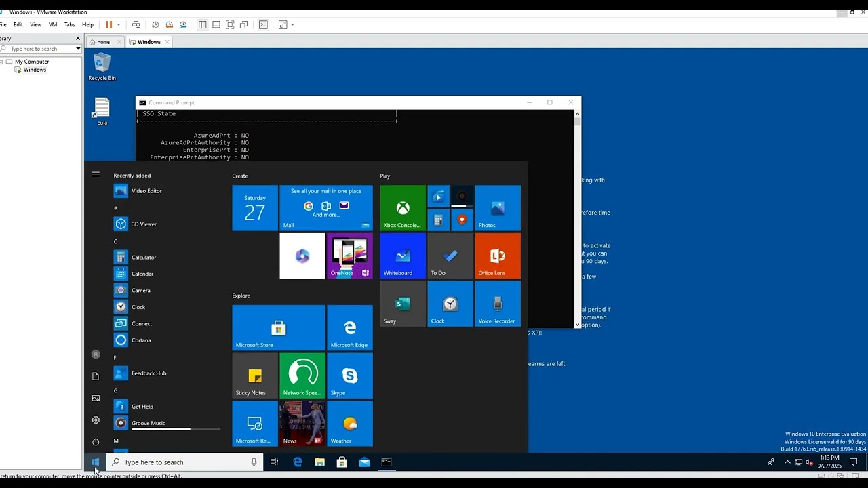Open the Help menu
Image resolution: width=868 pixels, height=488 pixels.
point(87,24)
